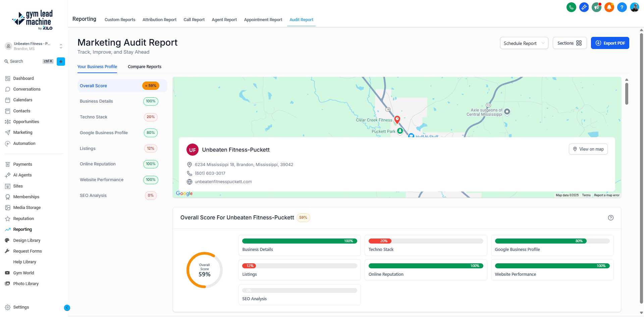Screen dimensions: 644x317
Task: Select Business Details section row
Action: tap(122, 101)
